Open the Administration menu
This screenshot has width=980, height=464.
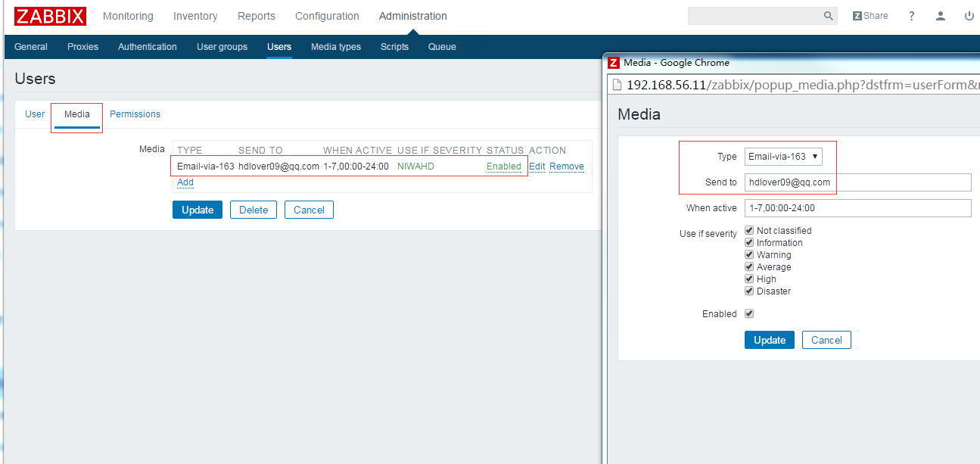pos(413,16)
